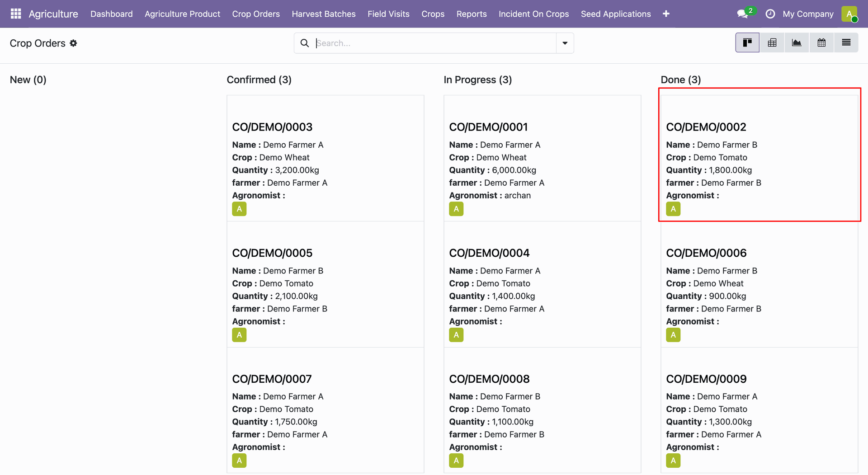The image size is (868, 475).
Task: Click the 6,000.00kg quantity value
Action: [514, 170]
